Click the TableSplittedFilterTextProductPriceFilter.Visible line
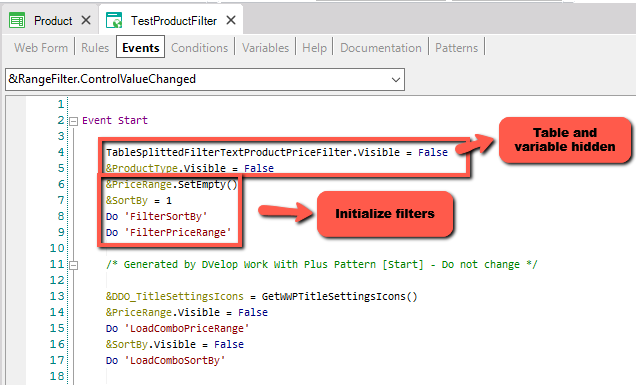This screenshot has width=636, height=385. coord(277,152)
